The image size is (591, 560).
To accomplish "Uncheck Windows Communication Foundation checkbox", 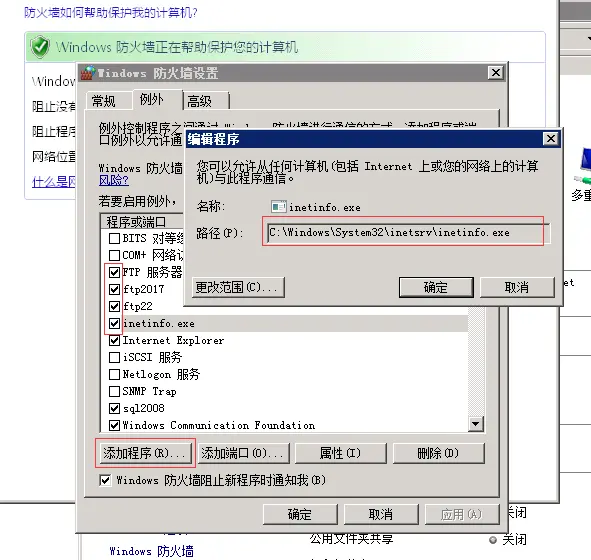I will (x=114, y=425).
